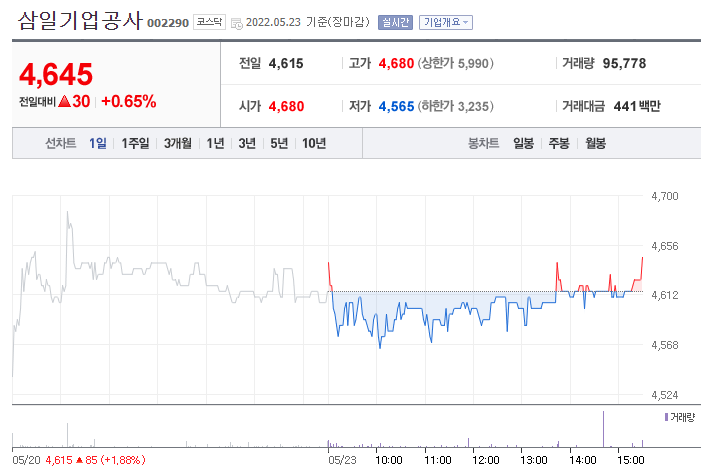The image size is (701, 468).
Task: Click the high price 4,680 value
Action: 396,63
